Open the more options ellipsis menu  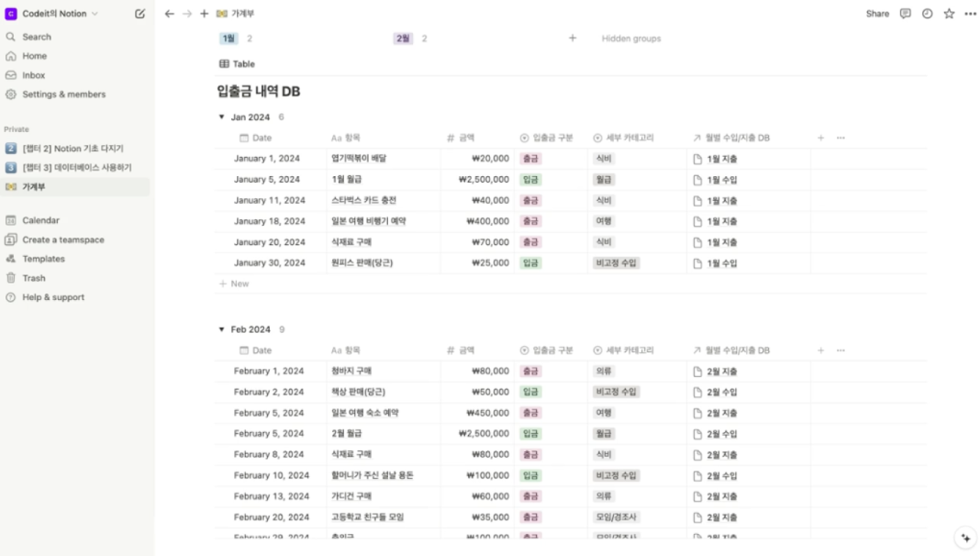968,14
